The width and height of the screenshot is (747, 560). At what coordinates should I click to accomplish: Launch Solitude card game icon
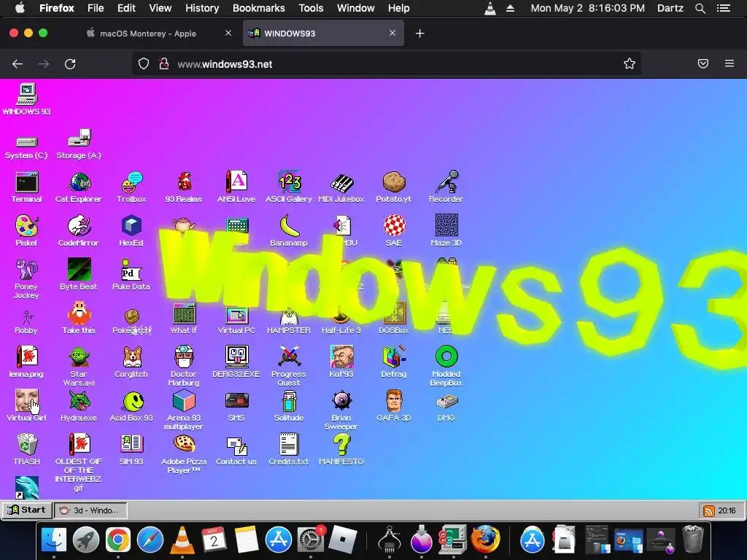(289, 406)
